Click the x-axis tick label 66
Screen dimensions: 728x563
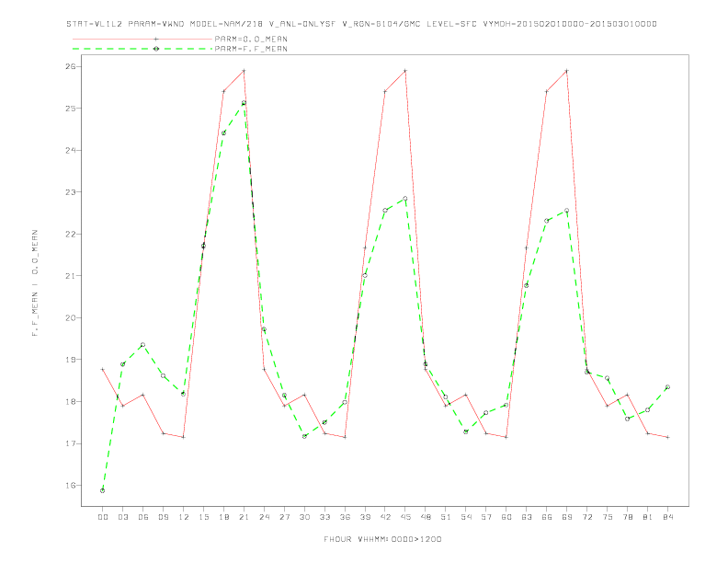547,517
